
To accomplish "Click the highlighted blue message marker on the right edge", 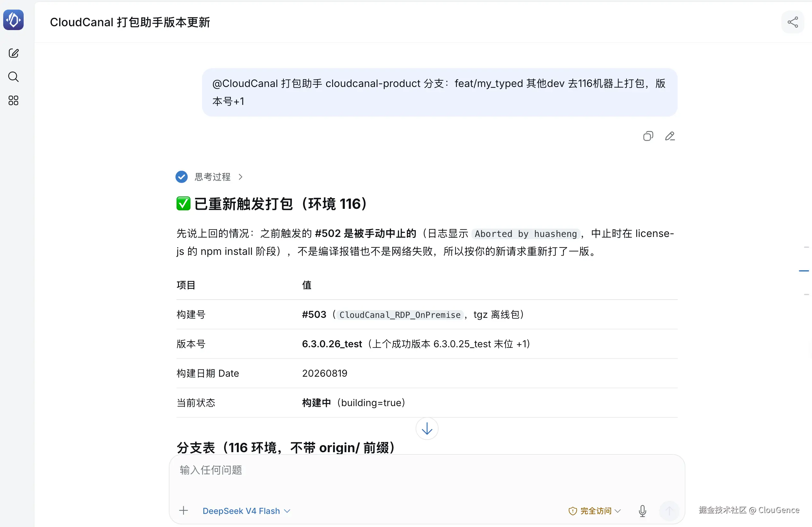I will (x=804, y=271).
